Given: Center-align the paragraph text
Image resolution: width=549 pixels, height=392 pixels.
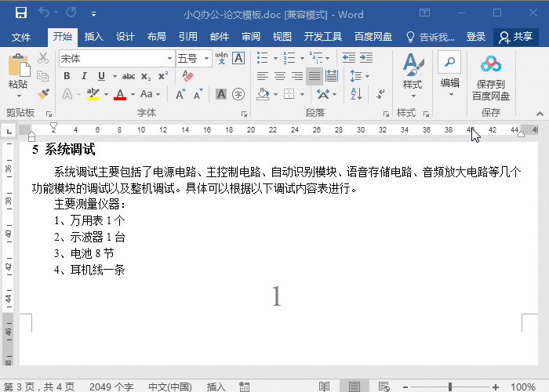Looking at the screenshot, I should coord(280,76).
